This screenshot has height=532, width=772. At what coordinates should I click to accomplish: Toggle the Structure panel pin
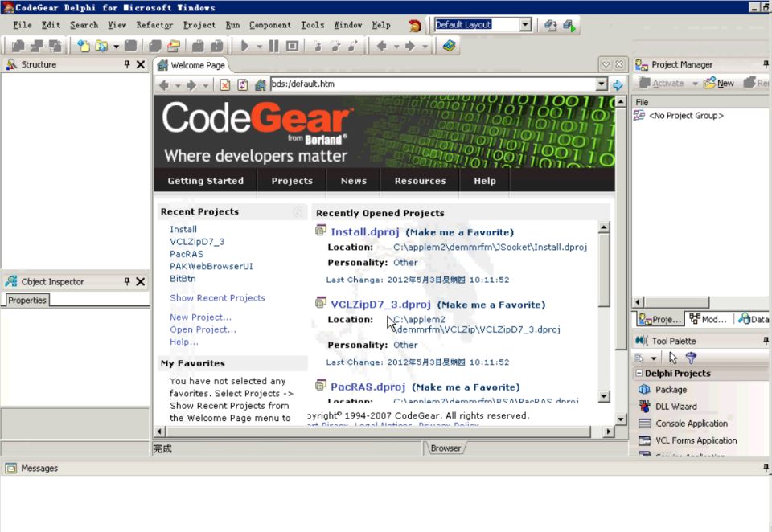pyautogui.click(x=127, y=64)
